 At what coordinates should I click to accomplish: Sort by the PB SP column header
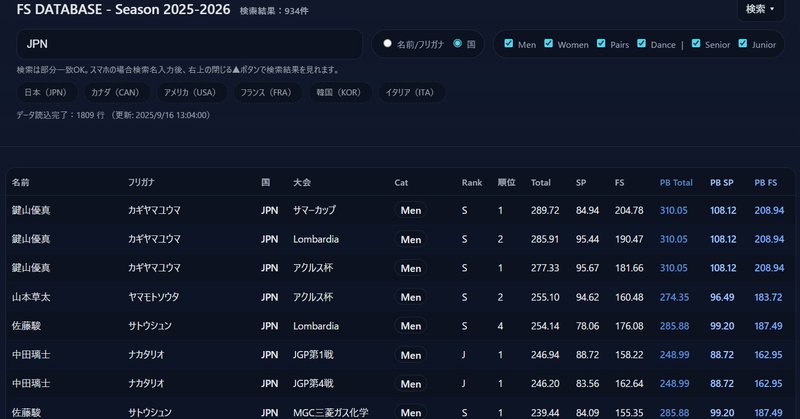pyautogui.click(x=721, y=182)
